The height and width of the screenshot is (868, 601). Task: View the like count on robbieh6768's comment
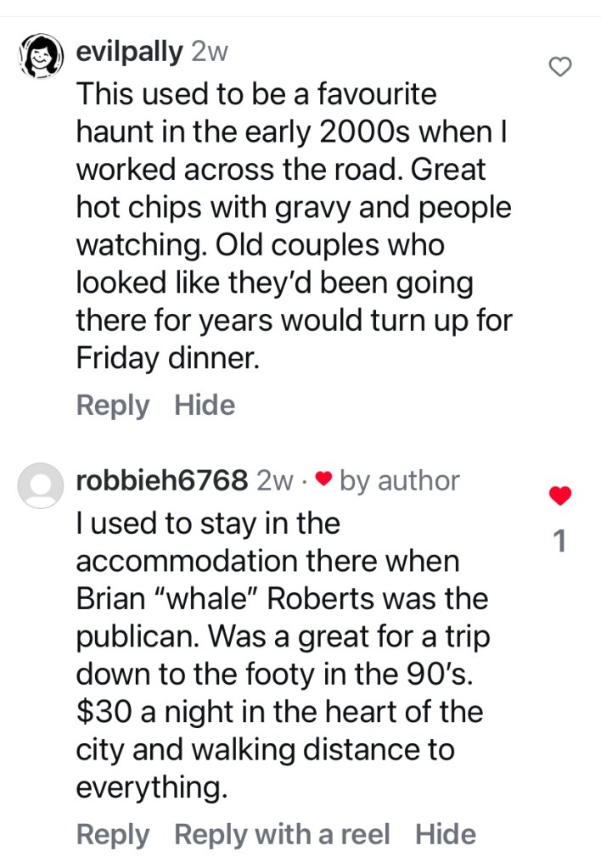[559, 540]
